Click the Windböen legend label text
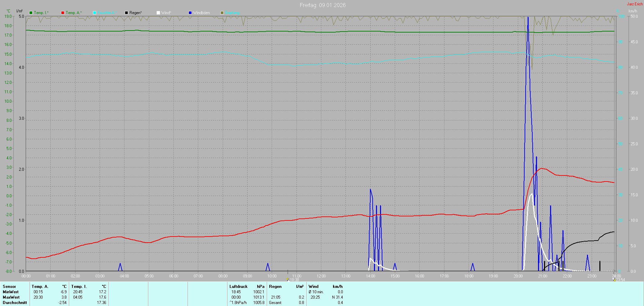The image size is (644, 306). (x=201, y=13)
